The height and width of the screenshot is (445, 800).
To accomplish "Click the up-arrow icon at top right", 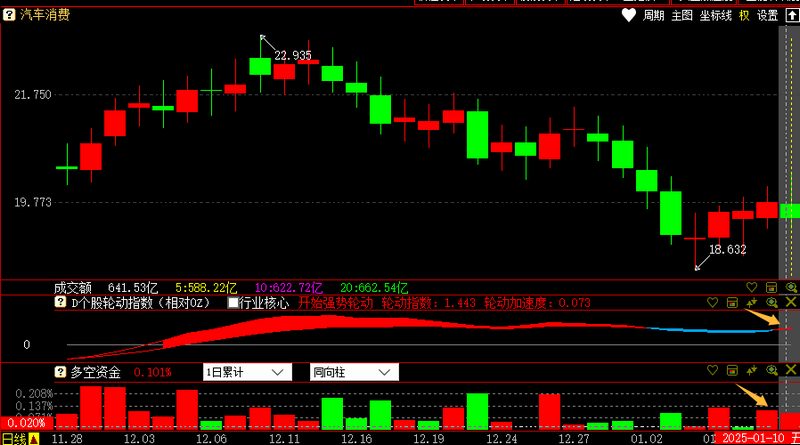I will (x=790, y=15).
